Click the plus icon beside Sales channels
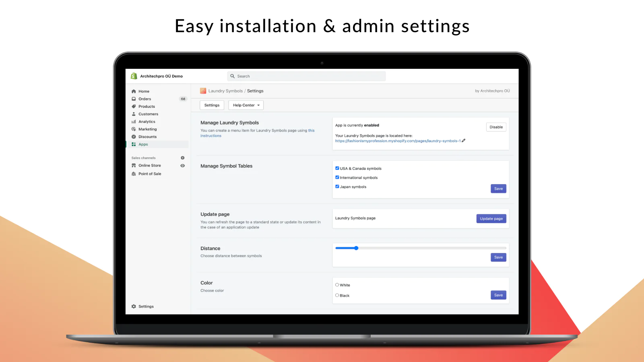The width and height of the screenshot is (644, 362). [x=182, y=158]
